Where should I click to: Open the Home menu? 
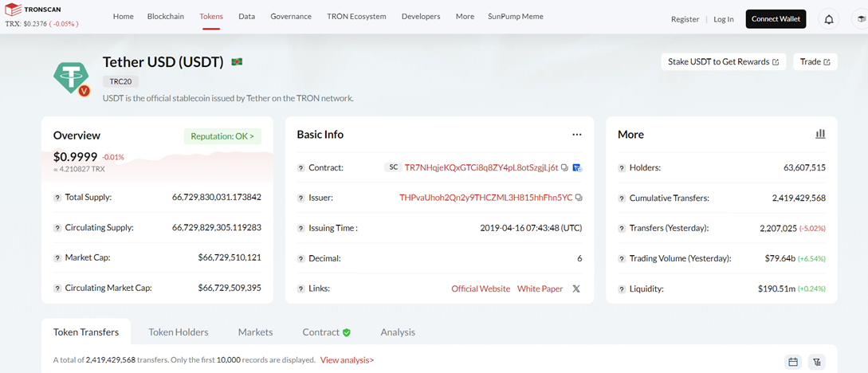coord(124,17)
